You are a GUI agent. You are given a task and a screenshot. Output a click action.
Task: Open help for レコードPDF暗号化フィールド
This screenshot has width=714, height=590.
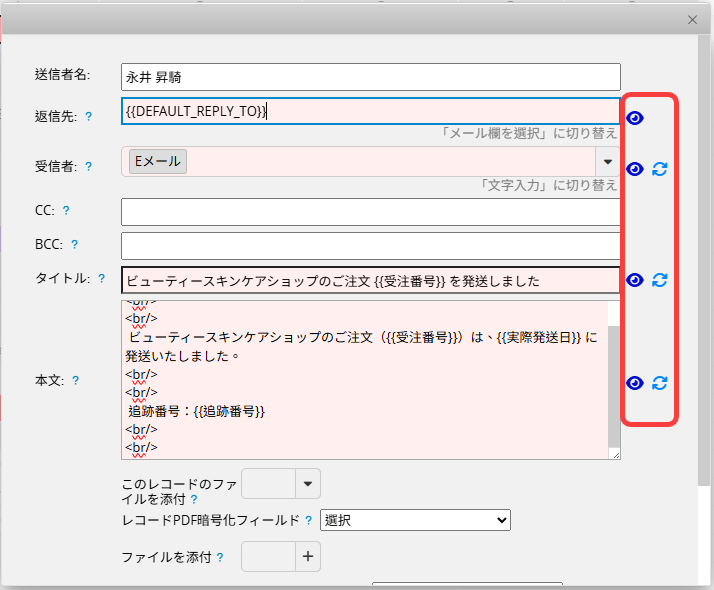(309, 520)
